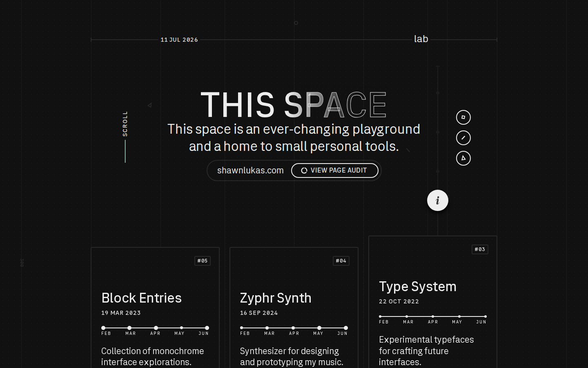Select MAY dot on Type System timeline
588x368 pixels.
point(459,316)
